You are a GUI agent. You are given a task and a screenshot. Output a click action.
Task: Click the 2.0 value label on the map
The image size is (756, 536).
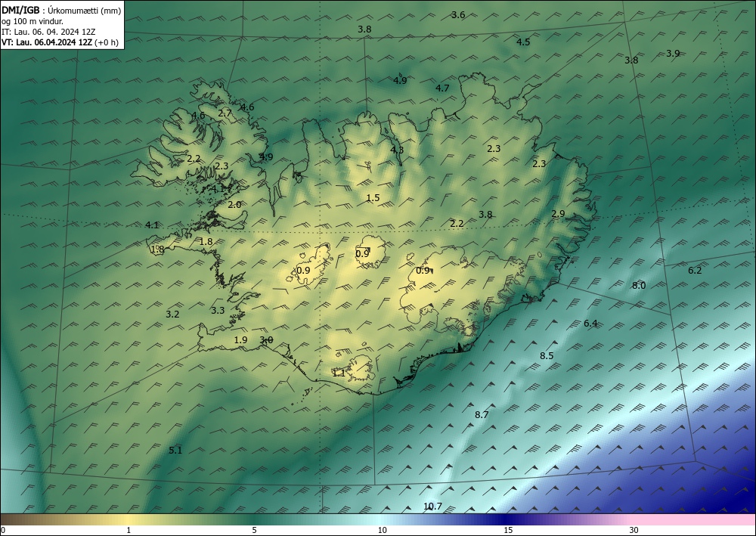click(234, 205)
